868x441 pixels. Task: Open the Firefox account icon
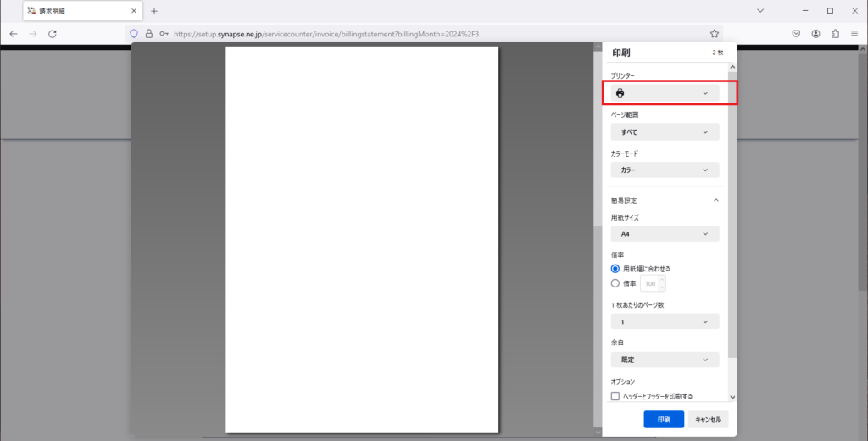coord(815,34)
